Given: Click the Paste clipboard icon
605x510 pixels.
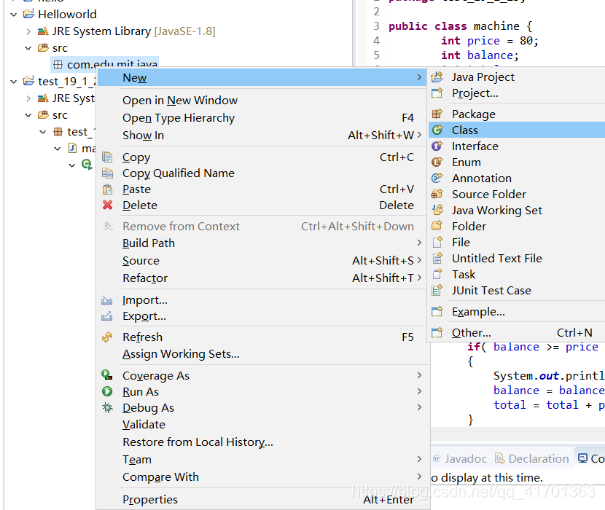Looking at the screenshot, I should pyautogui.click(x=107, y=189).
